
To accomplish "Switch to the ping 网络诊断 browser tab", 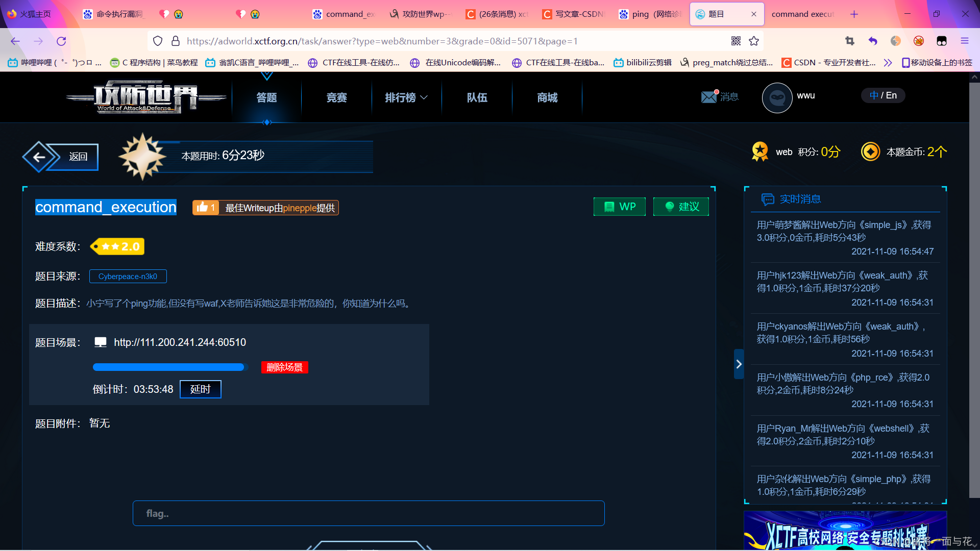I will point(648,14).
